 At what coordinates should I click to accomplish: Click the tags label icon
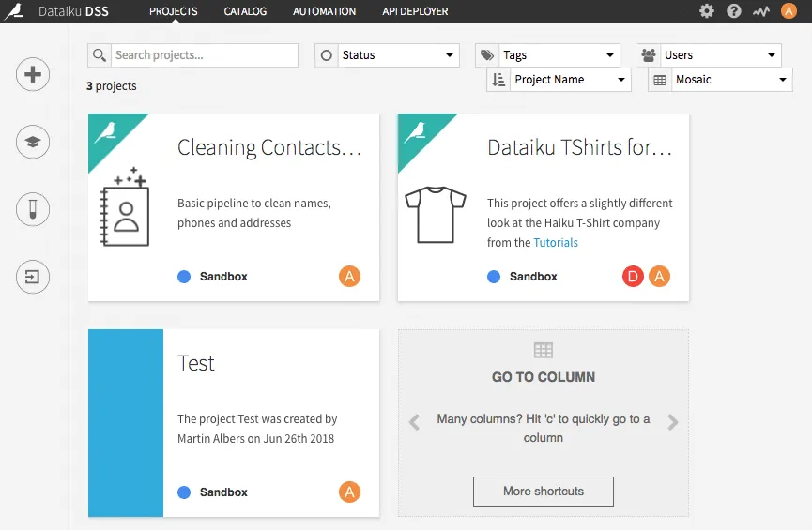click(x=487, y=54)
